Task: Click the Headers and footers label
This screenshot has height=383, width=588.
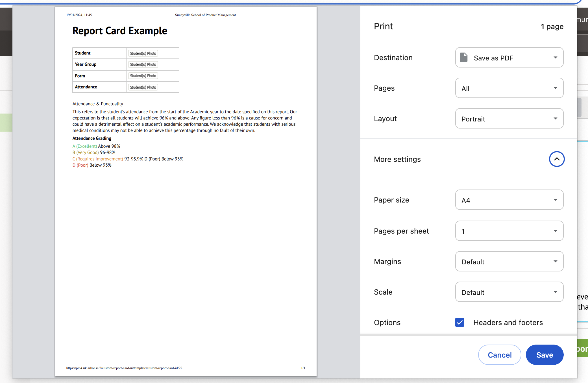Action: (508, 323)
